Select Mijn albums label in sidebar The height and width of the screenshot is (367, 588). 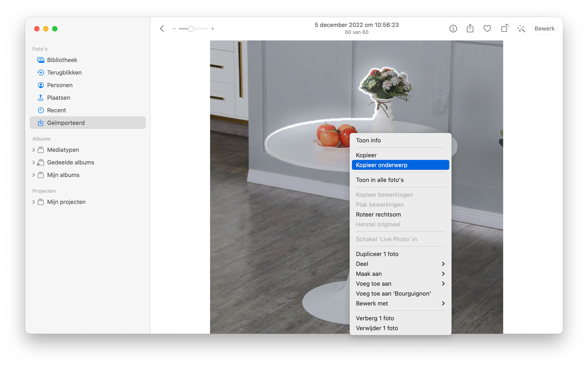[63, 175]
